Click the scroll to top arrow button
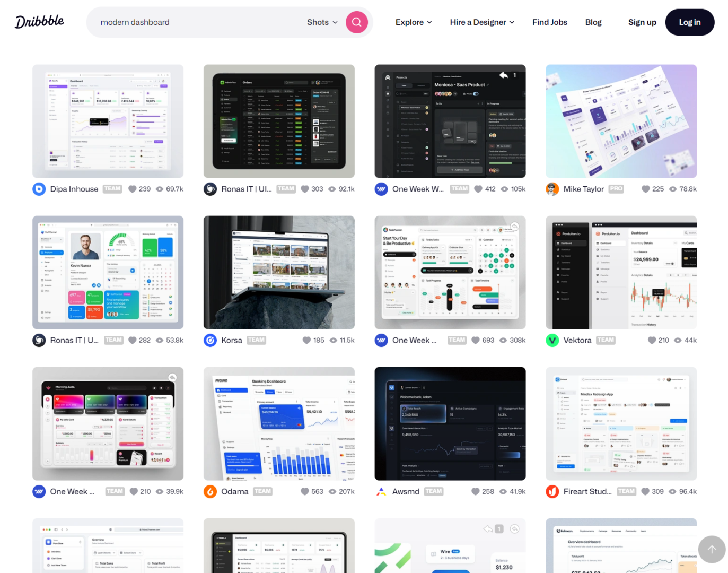The height and width of the screenshot is (573, 728). [712, 550]
